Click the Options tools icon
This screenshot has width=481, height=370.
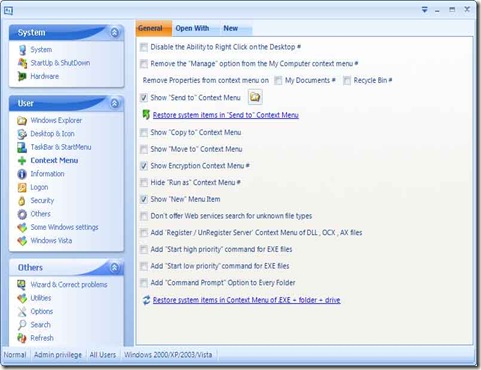point(22,311)
